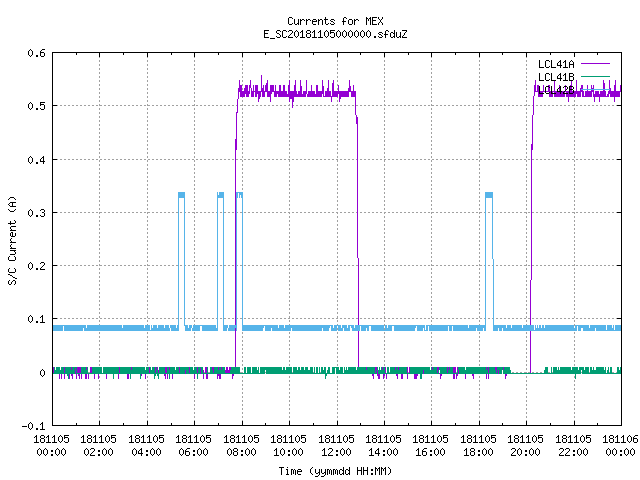The width and height of the screenshot is (640, 480).
Task: Click the x-axis tick label 181105 20:00
Action: [525, 446]
